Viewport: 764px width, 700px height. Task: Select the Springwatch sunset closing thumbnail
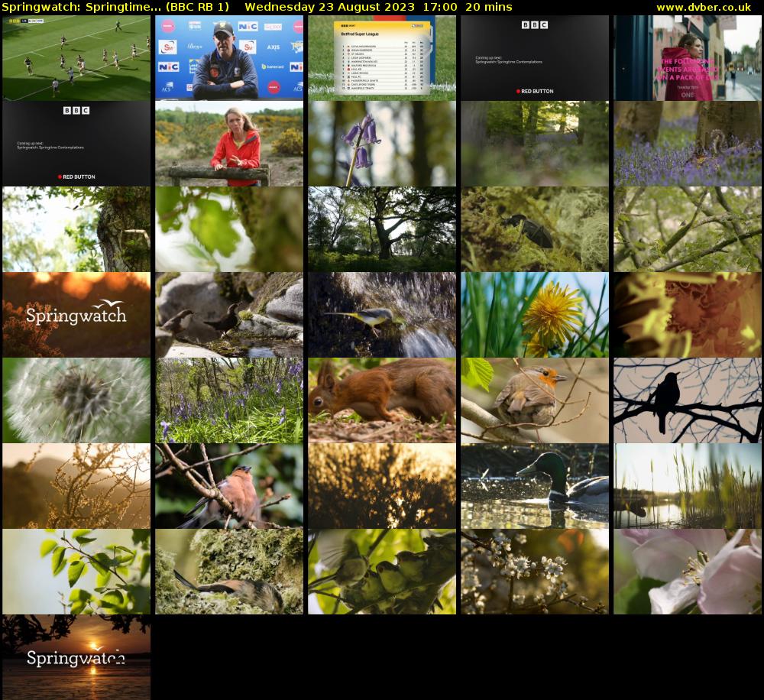coord(76,657)
